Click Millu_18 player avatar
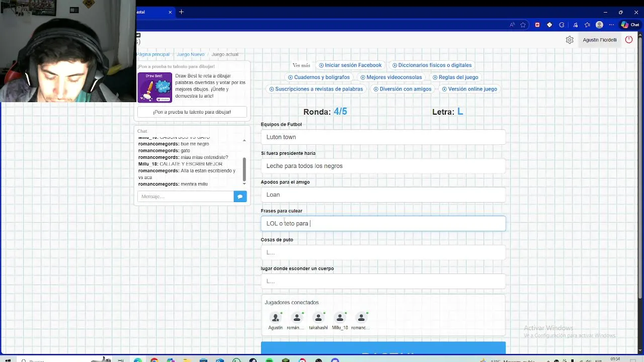644x362 pixels. (340, 318)
